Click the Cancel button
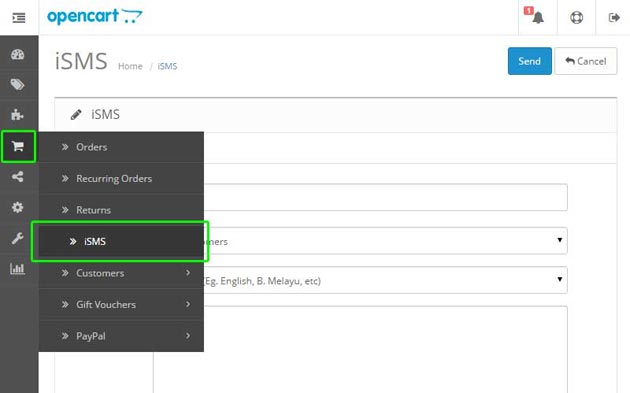The height and width of the screenshot is (393, 630). pos(586,61)
